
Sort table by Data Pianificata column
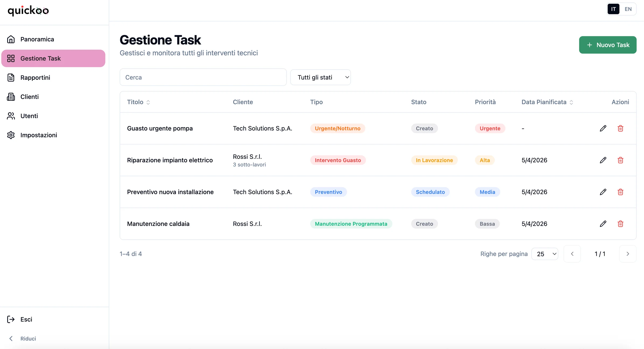tap(547, 102)
